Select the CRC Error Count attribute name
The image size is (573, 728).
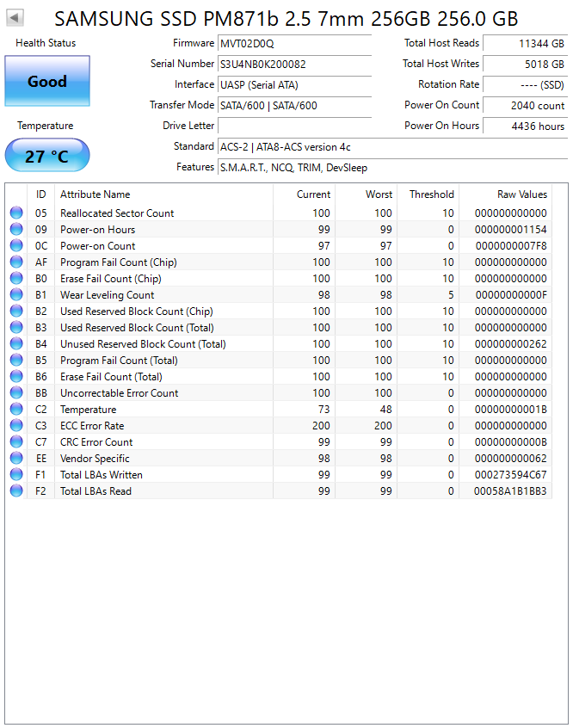[96, 442]
